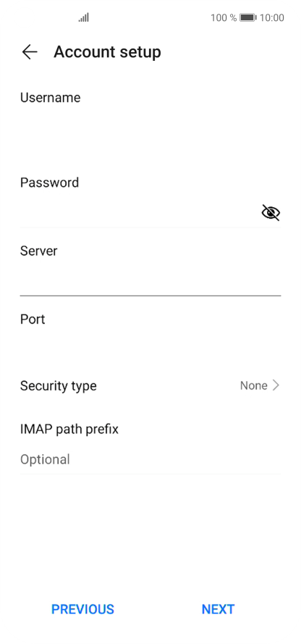
Task: Tap the 10:00 clock in status bar
Action: [x=272, y=17]
